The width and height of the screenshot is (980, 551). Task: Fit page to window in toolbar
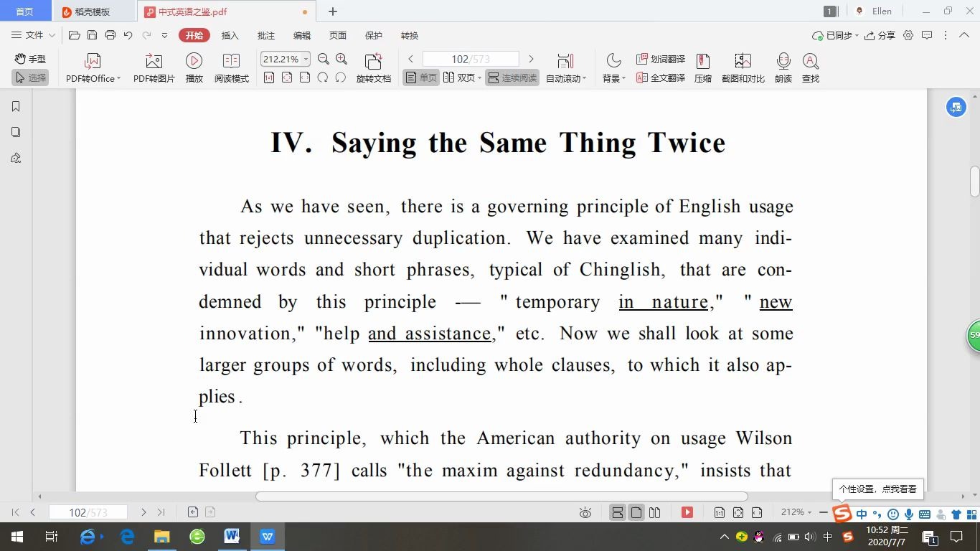[x=287, y=77]
